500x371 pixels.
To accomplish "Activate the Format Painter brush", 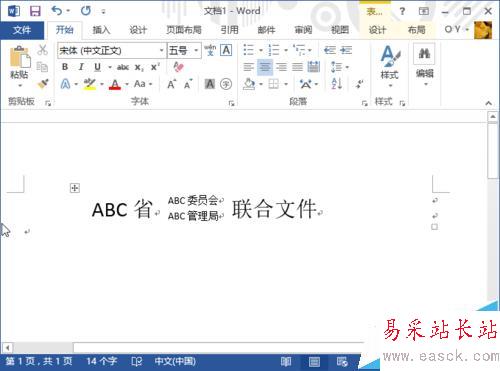I will [43, 84].
